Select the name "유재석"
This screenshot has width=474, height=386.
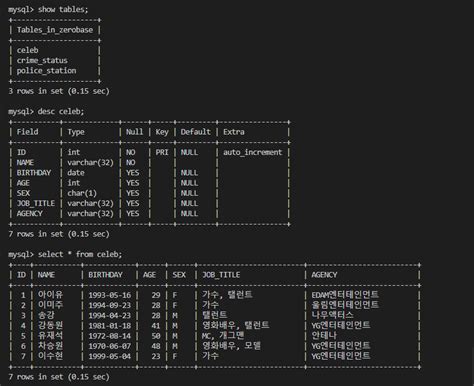(50, 336)
